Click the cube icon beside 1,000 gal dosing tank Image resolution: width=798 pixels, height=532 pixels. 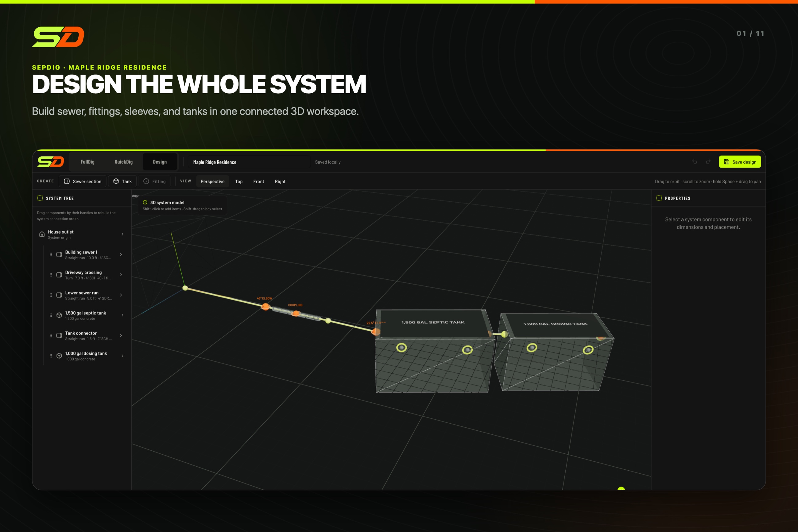[59, 356]
